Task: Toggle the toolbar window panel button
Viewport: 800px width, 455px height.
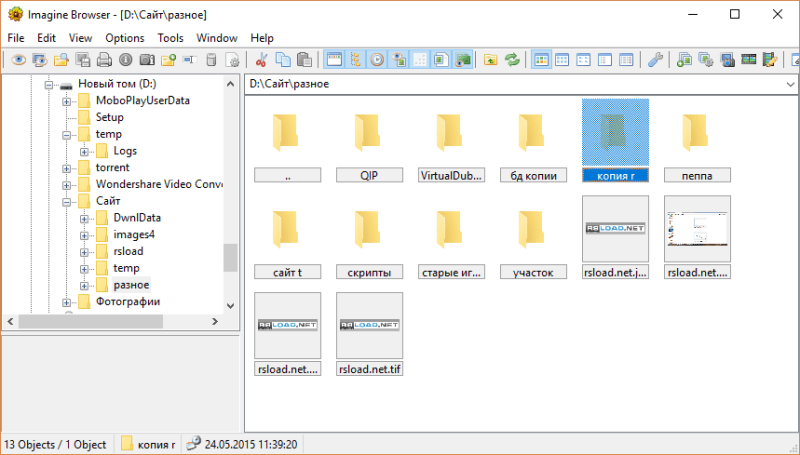Action: click(334, 60)
